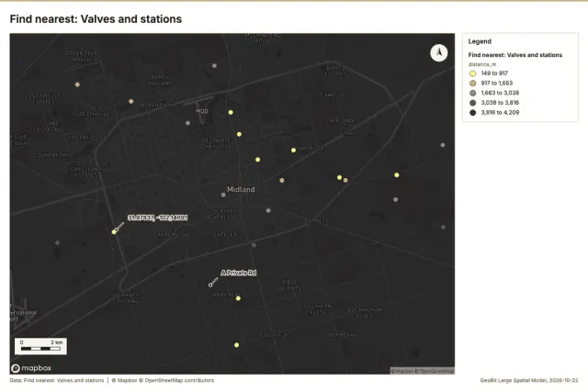
Task: Click the Speeler map label
Action: coord(225,235)
